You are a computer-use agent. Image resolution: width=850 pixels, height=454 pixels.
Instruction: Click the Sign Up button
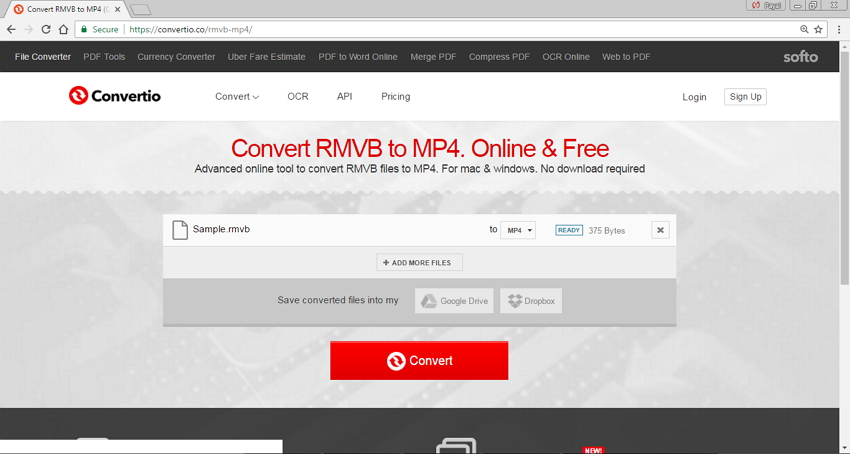[745, 97]
